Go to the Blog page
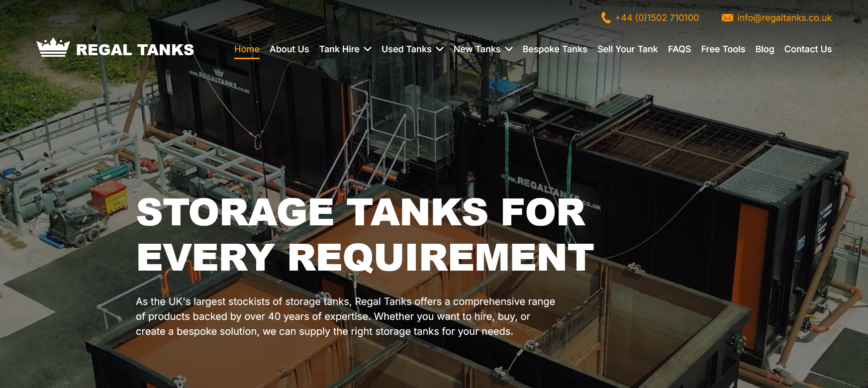The image size is (868, 388). [765, 49]
